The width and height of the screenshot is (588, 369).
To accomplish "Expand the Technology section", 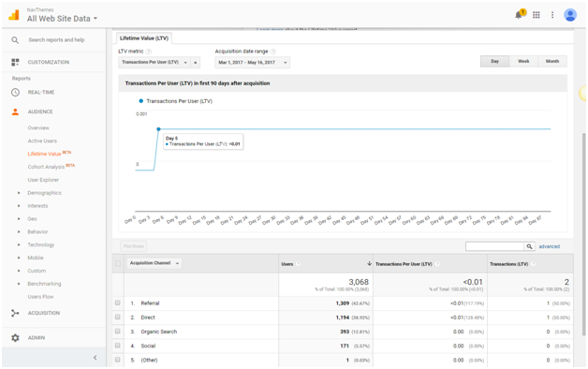I will [19, 244].
